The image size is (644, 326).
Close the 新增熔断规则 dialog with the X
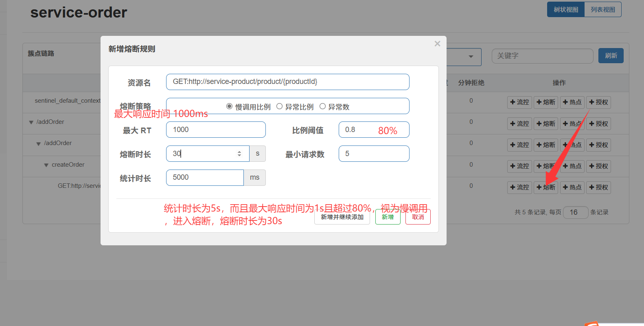(x=437, y=44)
